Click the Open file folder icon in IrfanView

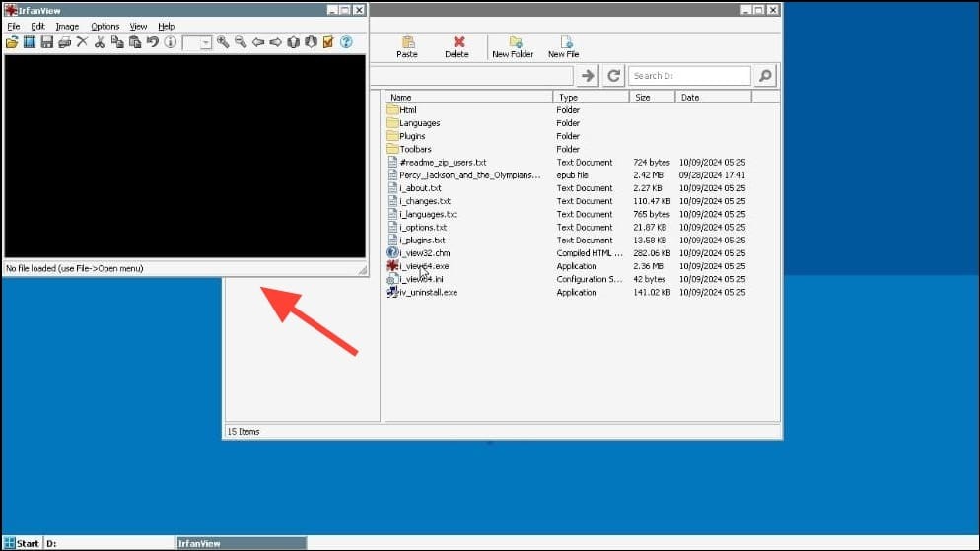pos(12,42)
